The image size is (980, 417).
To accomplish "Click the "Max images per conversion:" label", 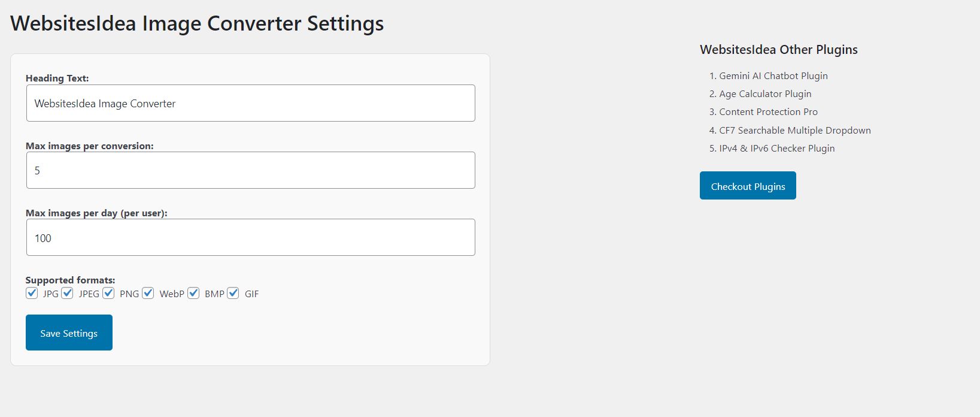I will point(89,146).
